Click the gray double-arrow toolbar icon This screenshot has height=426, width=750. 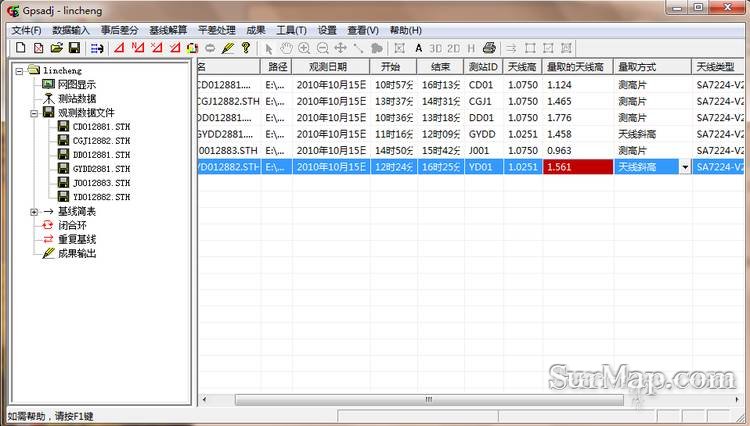pos(210,48)
